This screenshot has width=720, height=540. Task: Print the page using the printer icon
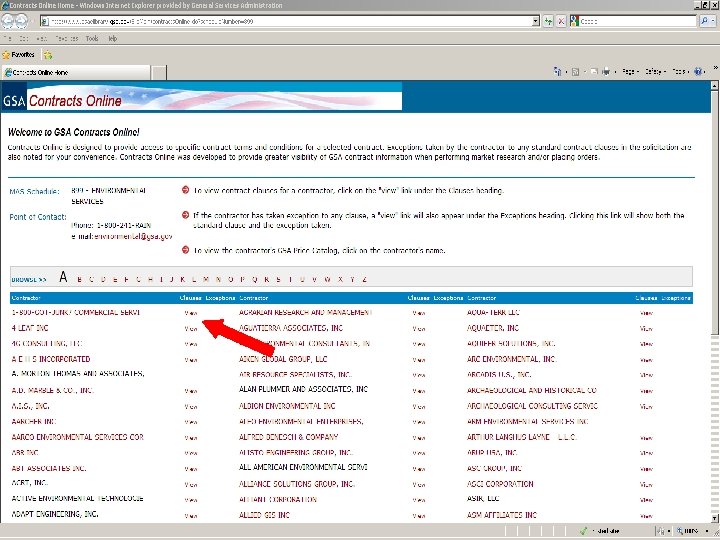click(x=606, y=72)
